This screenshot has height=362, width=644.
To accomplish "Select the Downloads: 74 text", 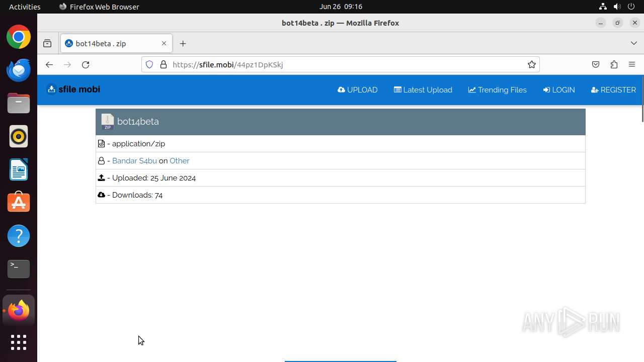I will click(137, 195).
